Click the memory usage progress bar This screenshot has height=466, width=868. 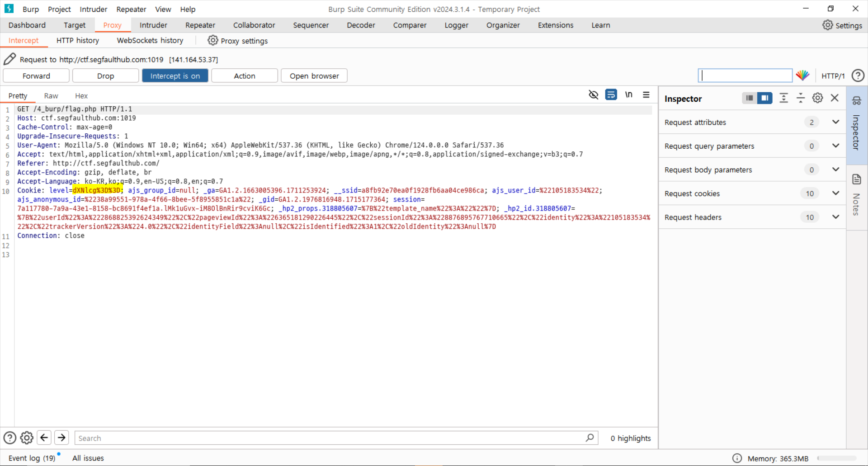(837, 458)
